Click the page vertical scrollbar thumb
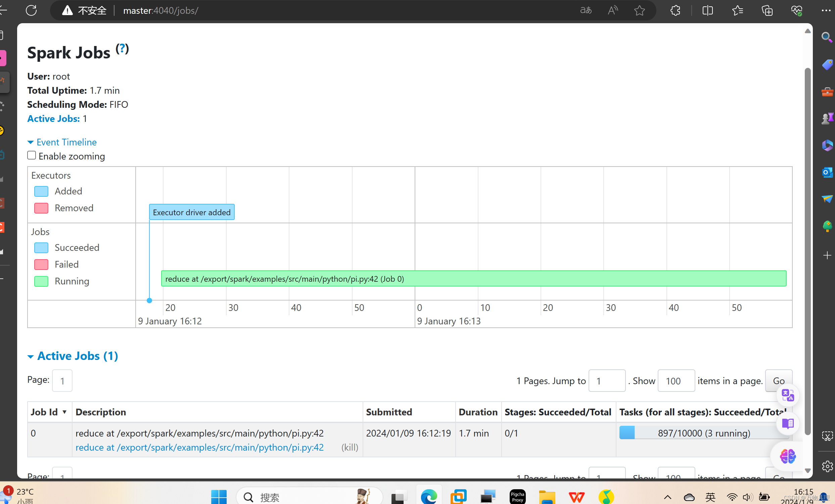This screenshot has width=835, height=504. click(807, 251)
